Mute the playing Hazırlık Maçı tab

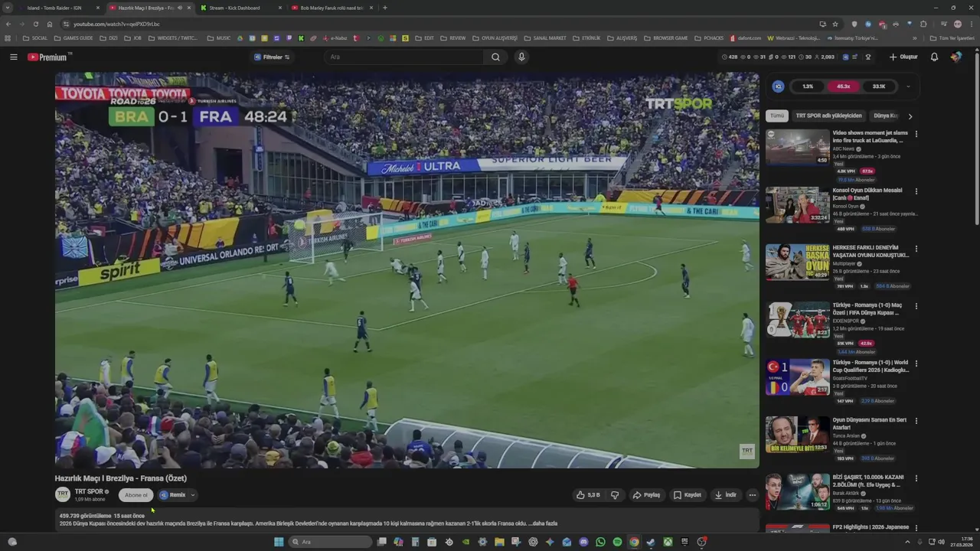coord(180,8)
